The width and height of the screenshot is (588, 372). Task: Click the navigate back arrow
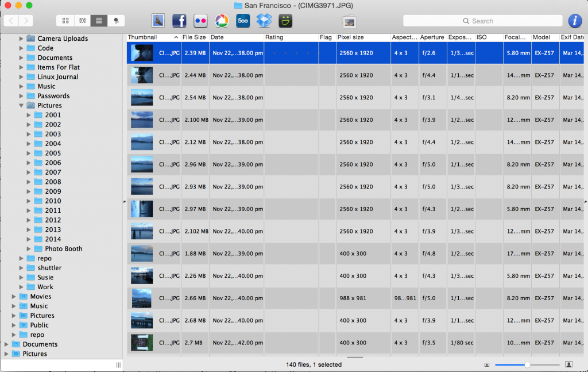pyautogui.click(x=11, y=21)
